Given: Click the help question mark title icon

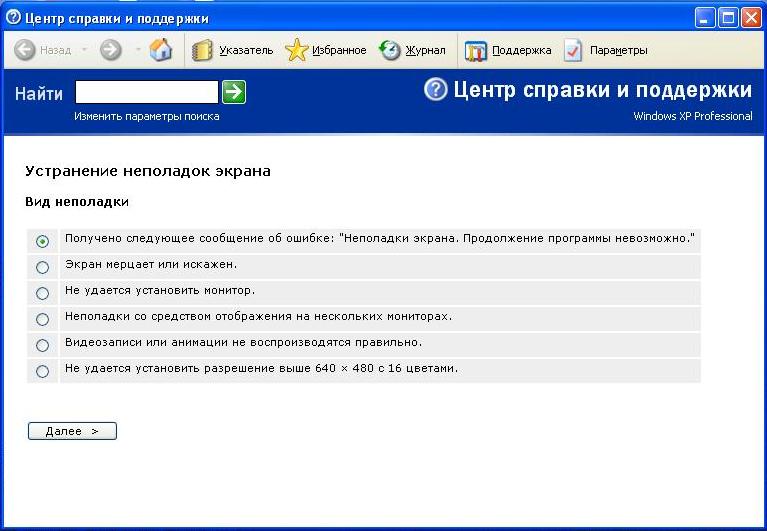Looking at the screenshot, I should (13, 18).
